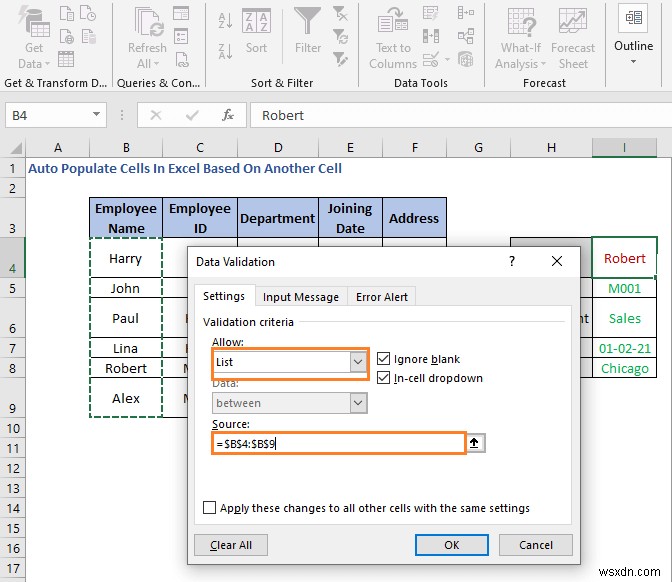This screenshot has width=672, height=582.
Task: Open the Get Data menu
Action: pos(34,38)
